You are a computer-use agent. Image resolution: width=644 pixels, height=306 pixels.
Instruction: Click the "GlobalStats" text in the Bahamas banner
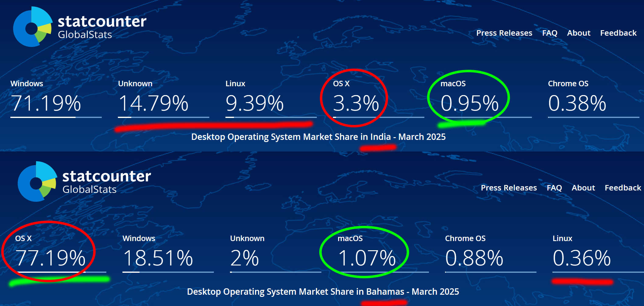click(x=90, y=190)
